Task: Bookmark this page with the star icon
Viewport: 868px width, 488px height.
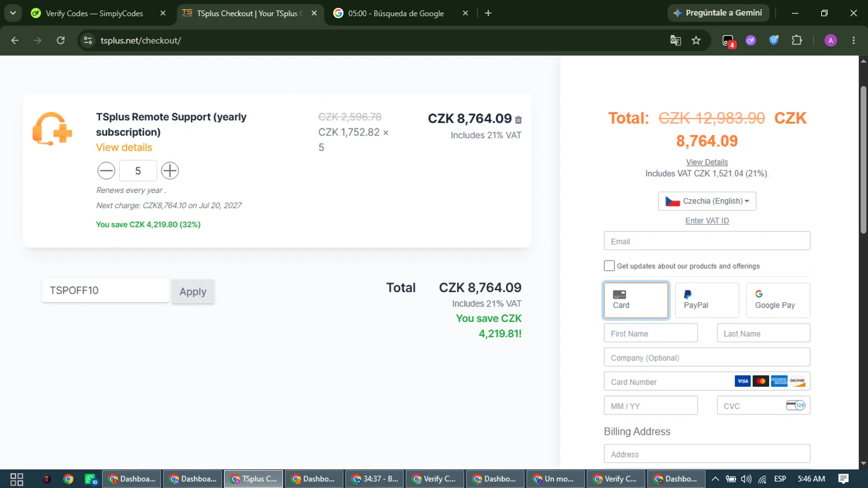Action: tap(696, 41)
